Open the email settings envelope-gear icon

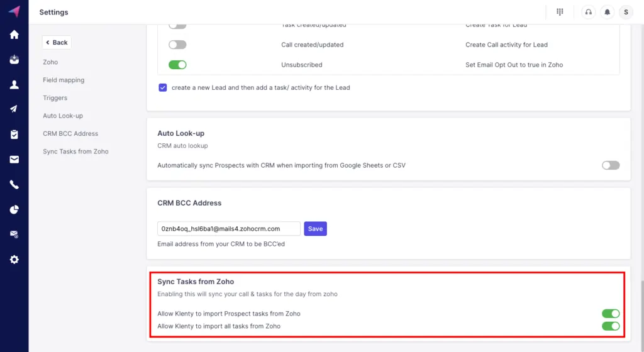14,234
